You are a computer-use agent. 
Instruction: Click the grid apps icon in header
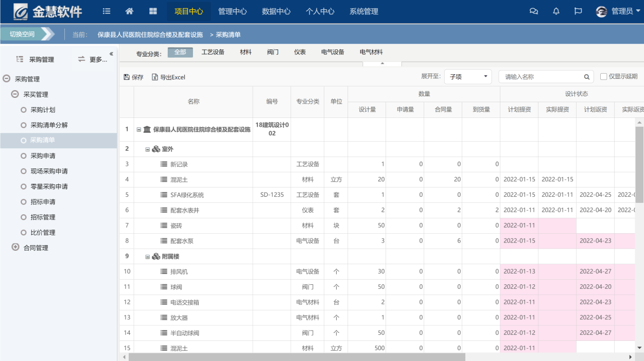(x=153, y=11)
